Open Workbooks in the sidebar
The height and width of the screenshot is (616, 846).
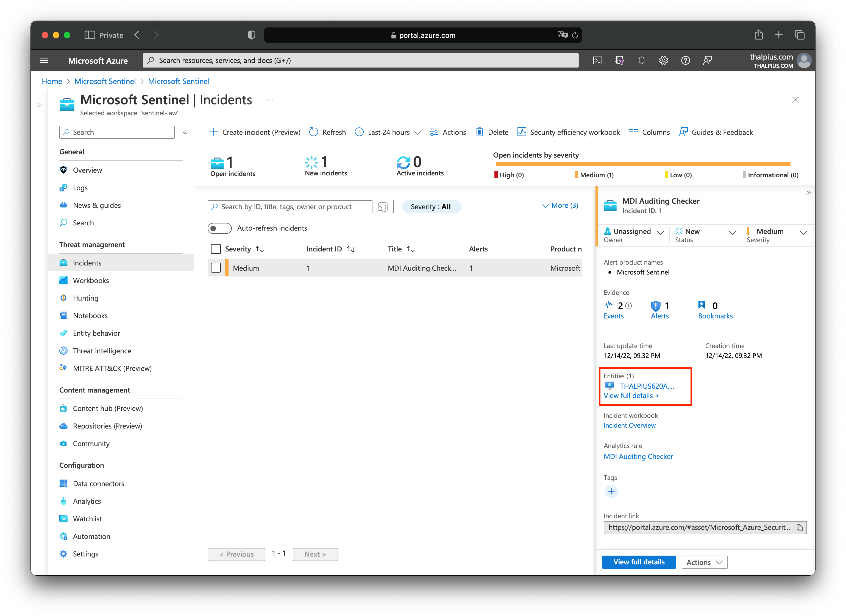91,280
